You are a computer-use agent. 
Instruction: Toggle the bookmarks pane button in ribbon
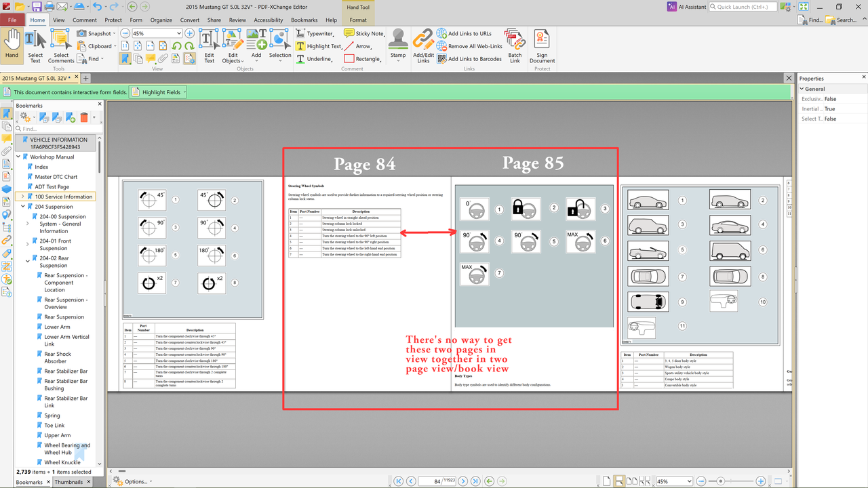(125, 59)
